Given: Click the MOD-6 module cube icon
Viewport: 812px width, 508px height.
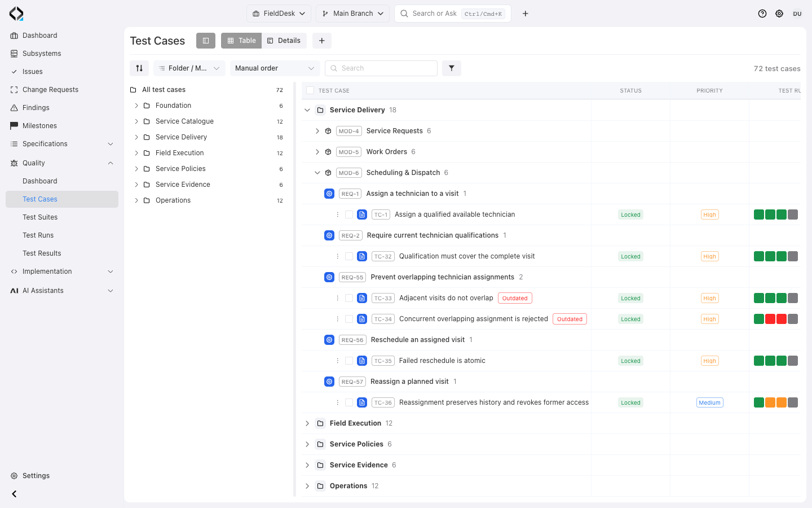Looking at the screenshot, I should coord(328,173).
